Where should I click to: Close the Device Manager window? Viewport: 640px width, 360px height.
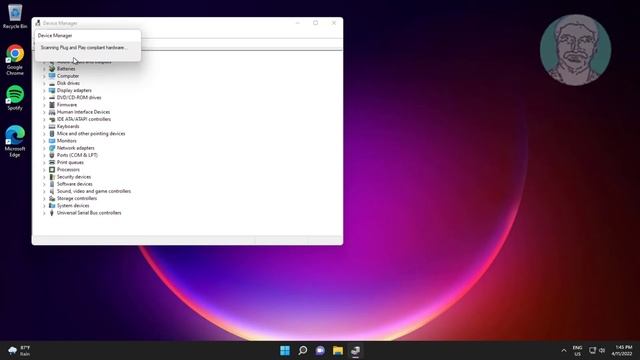pos(333,23)
